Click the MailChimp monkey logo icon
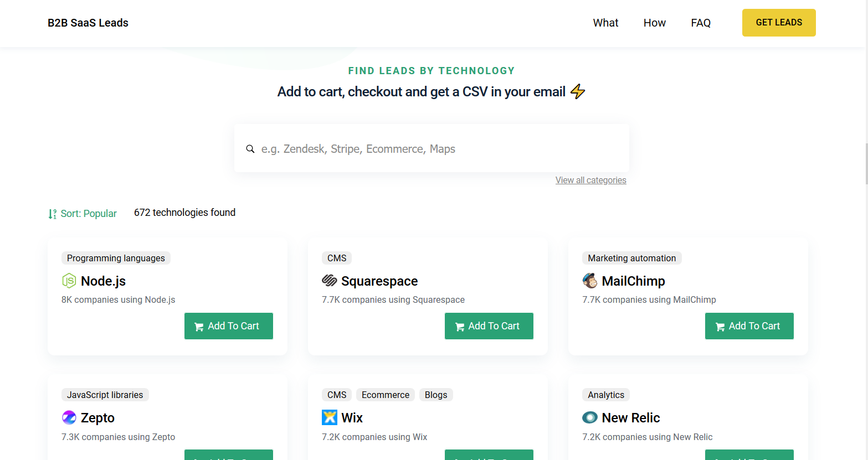The height and width of the screenshot is (460, 868). pyautogui.click(x=590, y=281)
